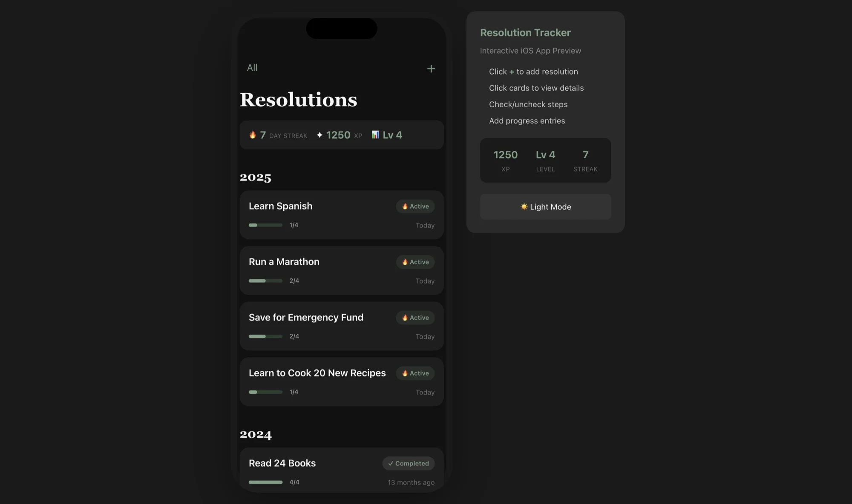Switch the app to Light Mode
The width and height of the screenshot is (852, 504).
click(545, 207)
